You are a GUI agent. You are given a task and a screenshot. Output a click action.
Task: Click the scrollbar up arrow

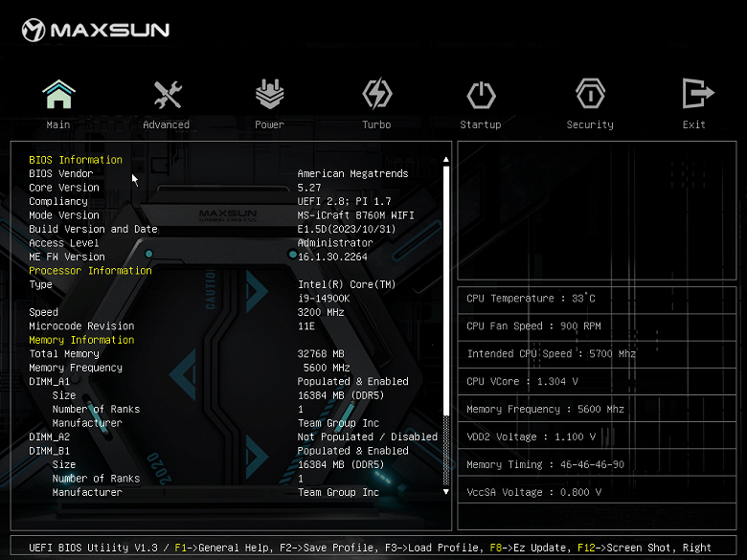[446, 160]
